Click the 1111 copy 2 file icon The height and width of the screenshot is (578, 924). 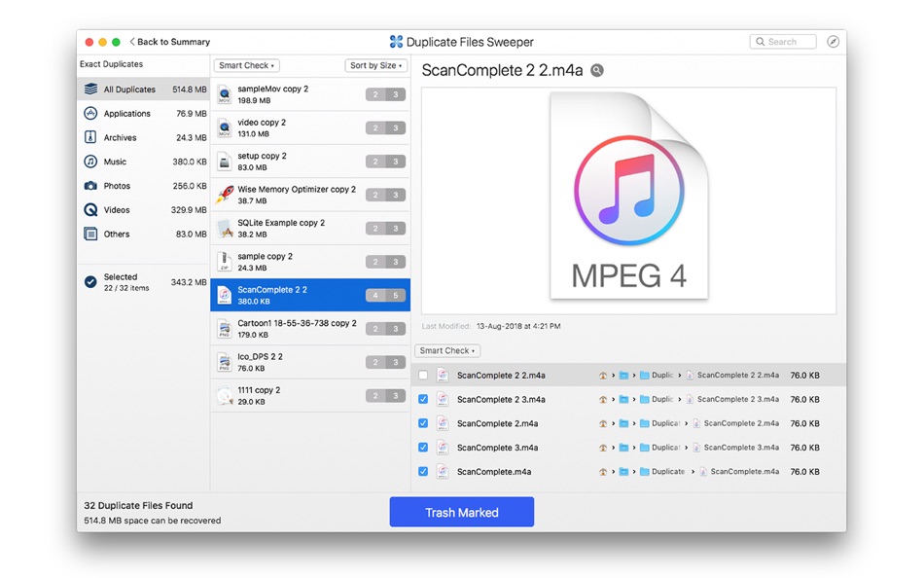[x=224, y=396]
